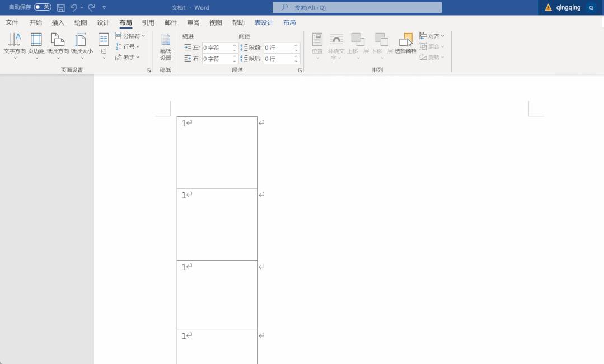Open the 文字方向 text direction tool
The height and width of the screenshot is (364, 604).
[15, 45]
